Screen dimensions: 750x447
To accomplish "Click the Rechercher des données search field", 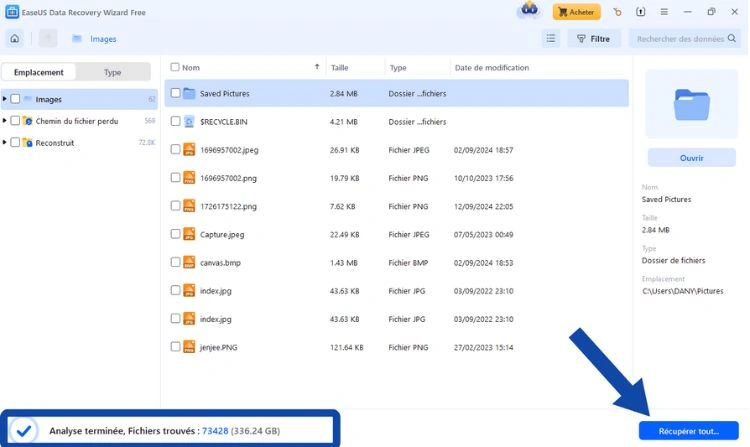I will pyautogui.click(x=680, y=39).
